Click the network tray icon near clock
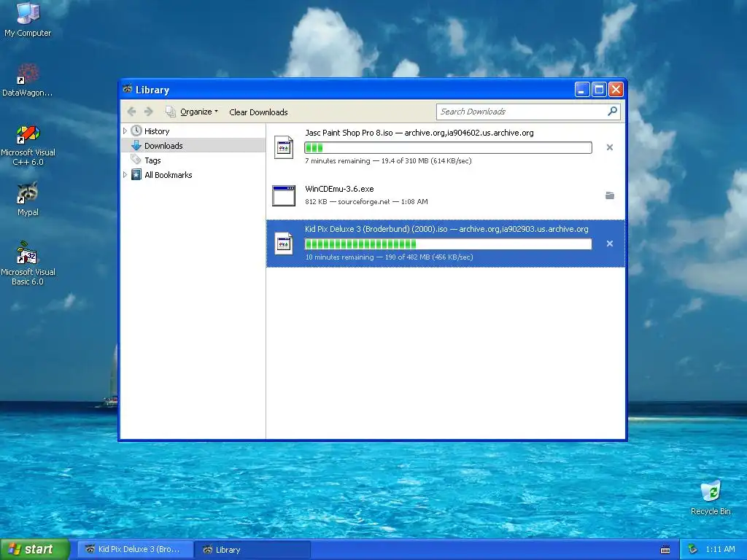This screenshot has height=560, width=747. coord(693,549)
